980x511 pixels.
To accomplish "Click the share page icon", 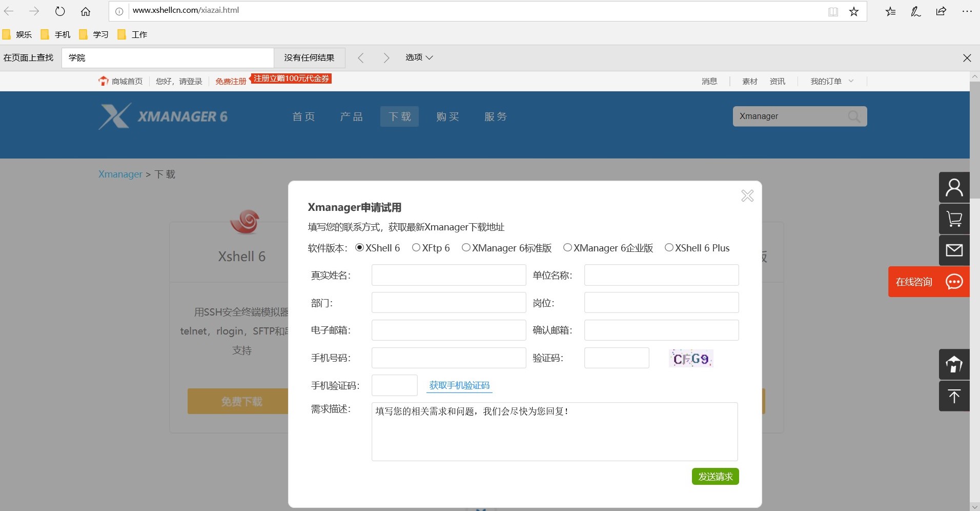I will (941, 11).
